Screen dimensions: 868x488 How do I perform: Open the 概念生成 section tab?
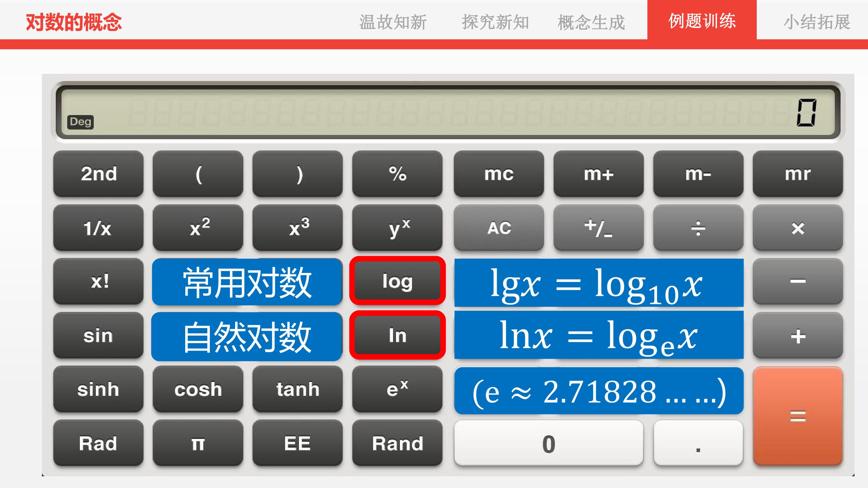pyautogui.click(x=591, y=22)
